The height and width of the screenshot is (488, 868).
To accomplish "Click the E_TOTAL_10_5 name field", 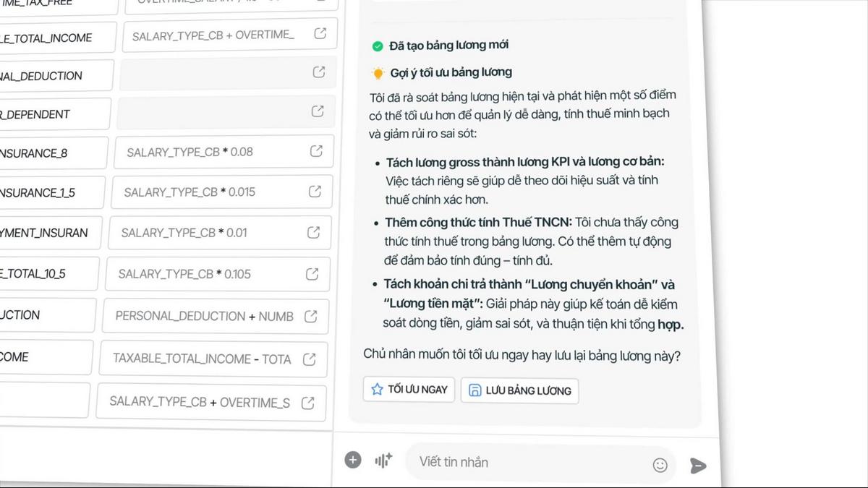I will click(48, 273).
